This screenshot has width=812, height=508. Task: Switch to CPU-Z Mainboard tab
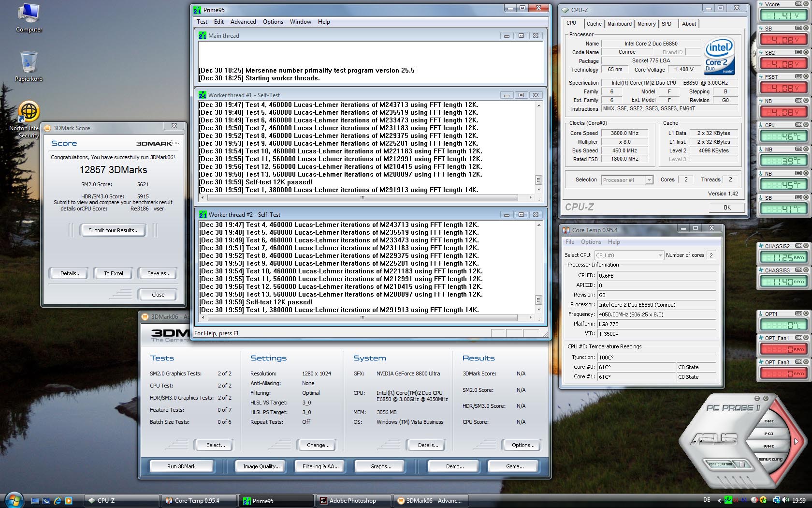619,24
